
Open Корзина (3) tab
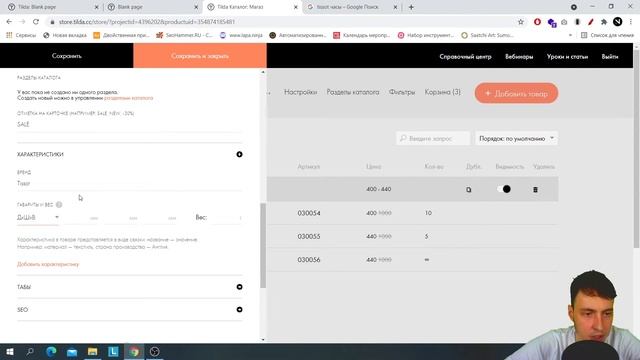tap(442, 92)
